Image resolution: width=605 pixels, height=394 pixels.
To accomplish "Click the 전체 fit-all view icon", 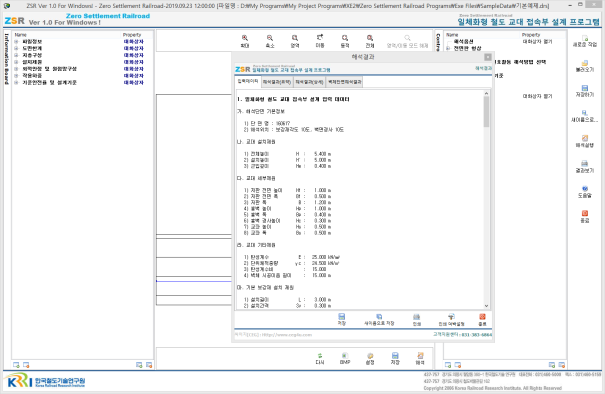I will tap(370, 41).
